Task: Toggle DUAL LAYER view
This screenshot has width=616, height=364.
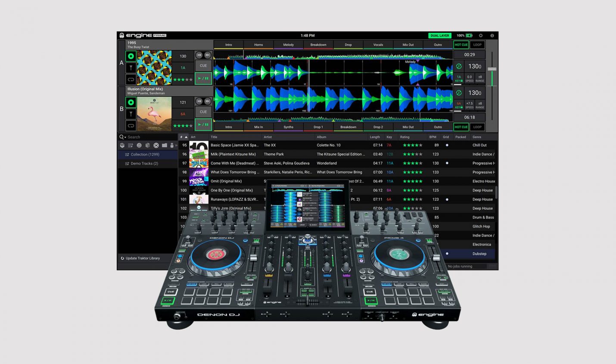Action: (439, 35)
